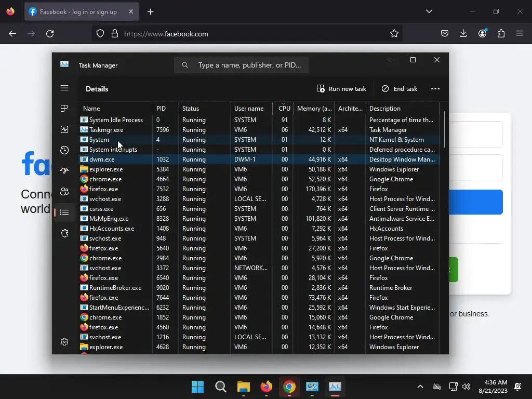Sort by Status column header

205,109
